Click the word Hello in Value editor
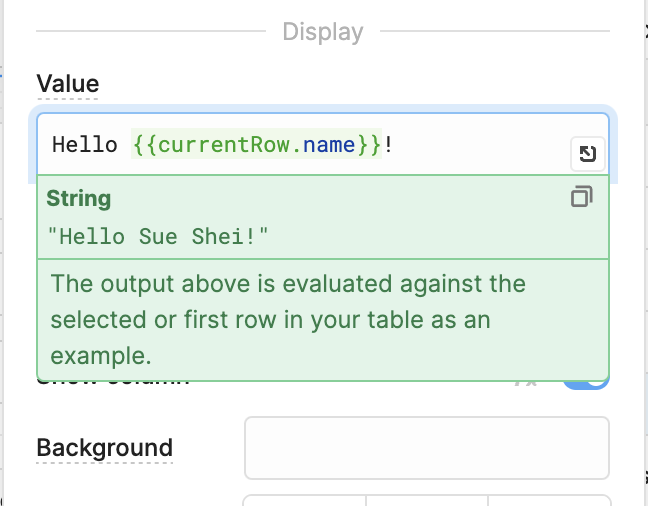 click(83, 145)
